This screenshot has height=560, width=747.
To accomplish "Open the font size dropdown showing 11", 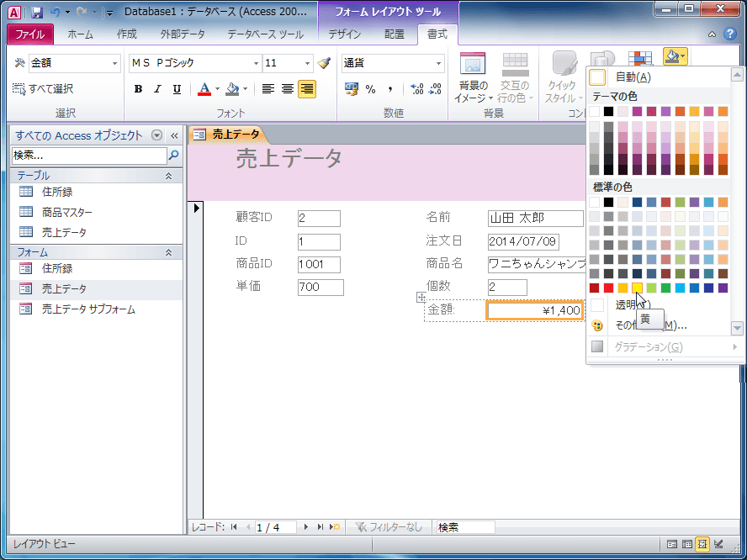I will click(307, 63).
